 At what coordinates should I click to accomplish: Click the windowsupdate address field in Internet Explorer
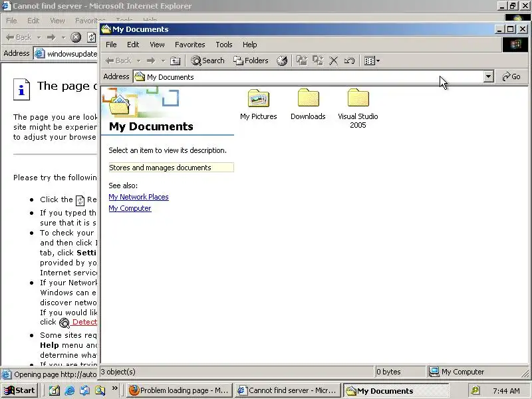click(66, 54)
